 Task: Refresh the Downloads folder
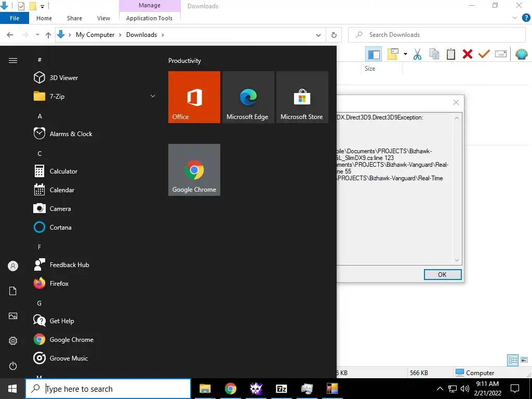pyautogui.click(x=334, y=35)
